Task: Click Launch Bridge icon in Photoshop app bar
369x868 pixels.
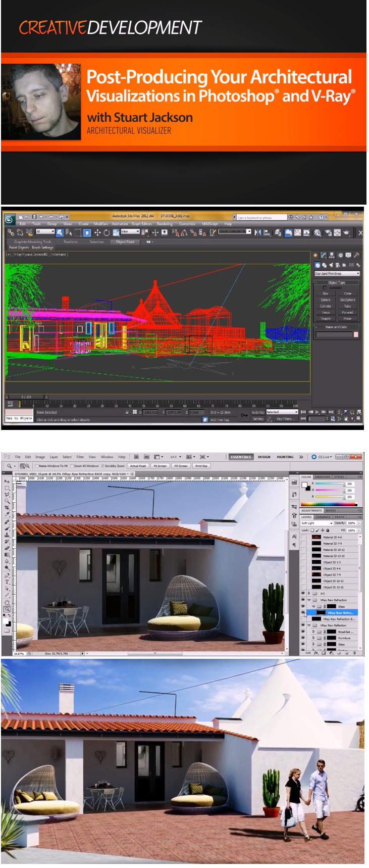Action: click(136, 457)
